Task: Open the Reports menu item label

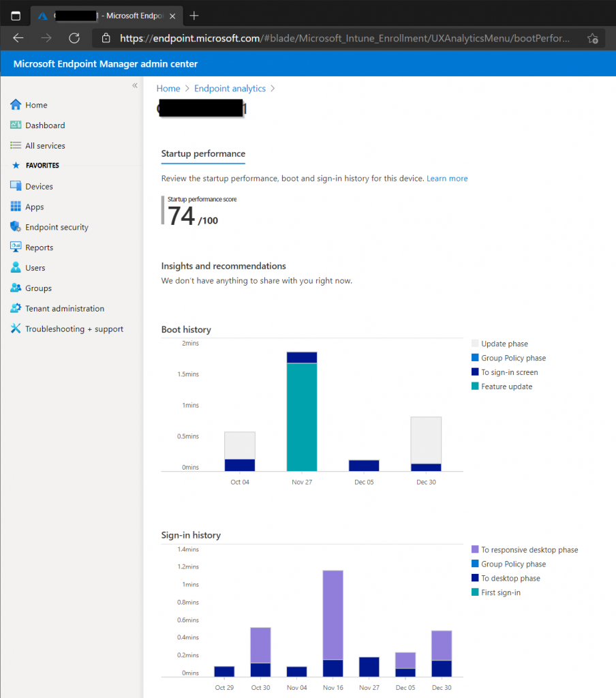Action: pos(39,247)
